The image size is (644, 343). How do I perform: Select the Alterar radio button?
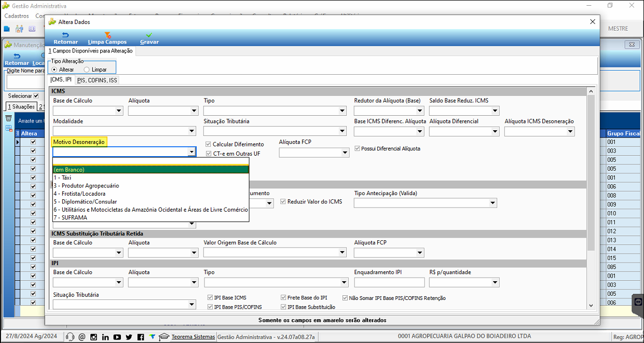pyautogui.click(x=54, y=69)
